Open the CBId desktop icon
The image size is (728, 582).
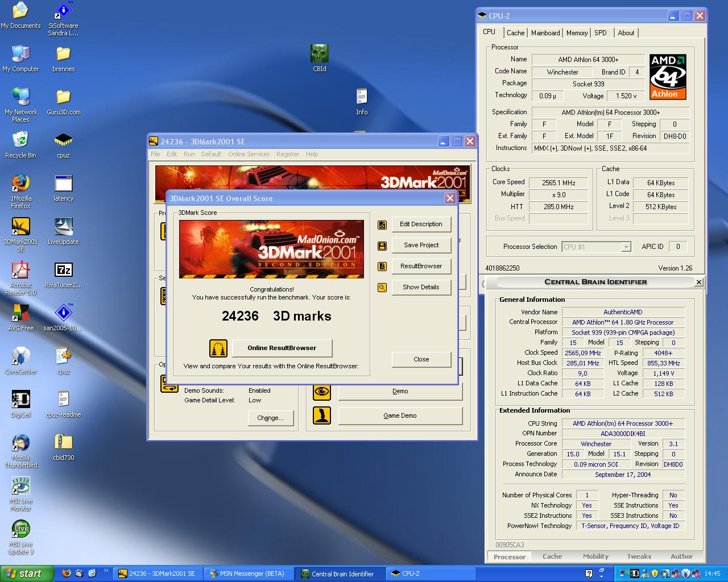click(x=319, y=59)
